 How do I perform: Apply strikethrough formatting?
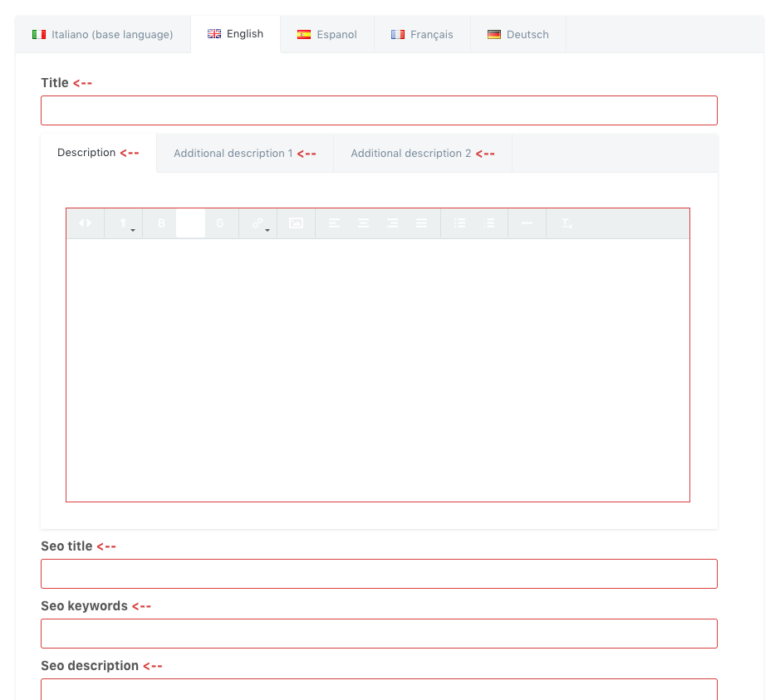(220, 223)
